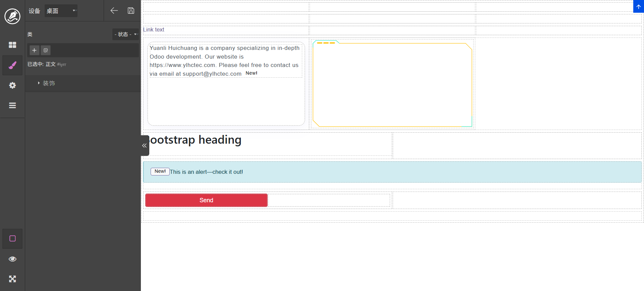Expand the 装饰 style section
Viewport: 644px width, 291px height.
click(49, 83)
